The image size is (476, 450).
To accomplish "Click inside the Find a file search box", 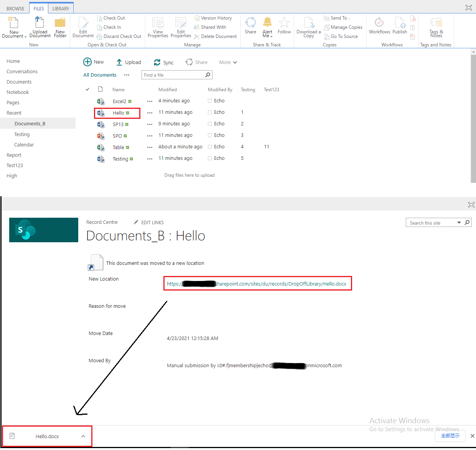I will 173,75.
